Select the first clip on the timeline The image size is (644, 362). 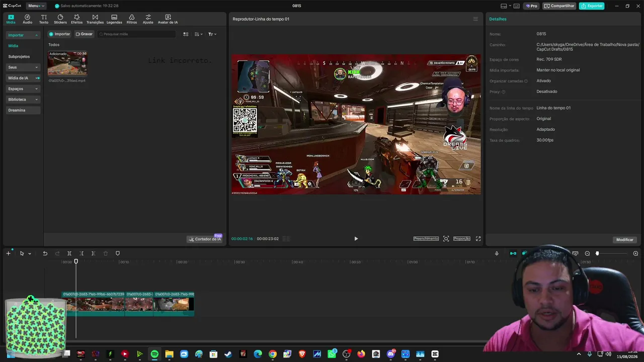coord(93,304)
